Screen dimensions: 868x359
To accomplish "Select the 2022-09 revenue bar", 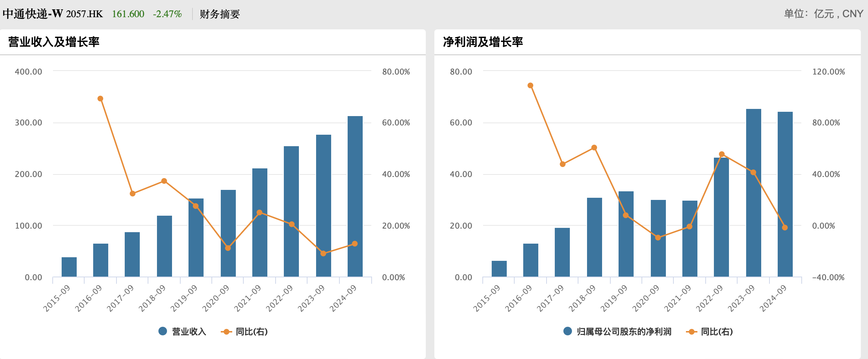I will 291,211.
